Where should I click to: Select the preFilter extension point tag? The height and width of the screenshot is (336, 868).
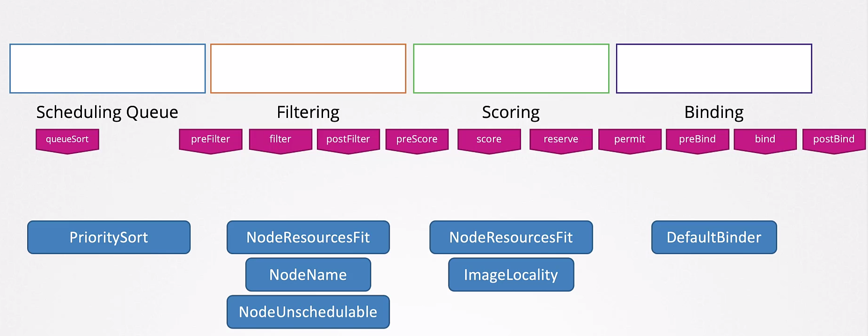pyautogui.click(x=211, y=139)
